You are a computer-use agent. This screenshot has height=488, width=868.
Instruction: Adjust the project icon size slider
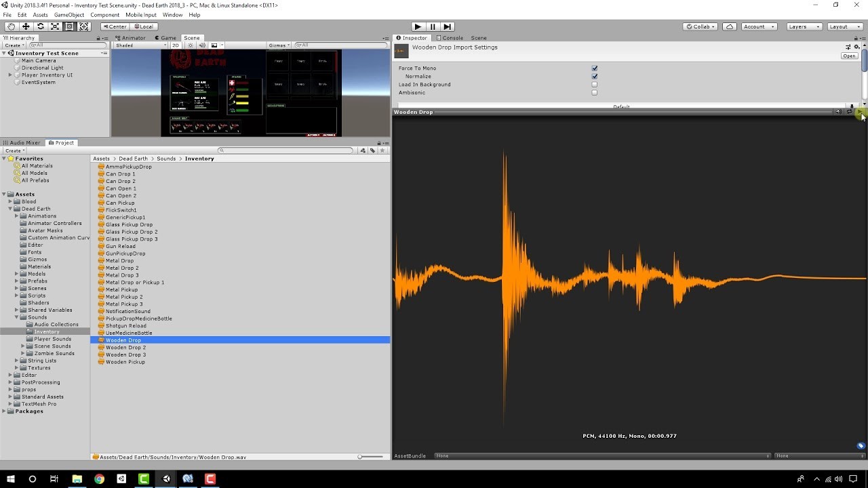[371, 457]
